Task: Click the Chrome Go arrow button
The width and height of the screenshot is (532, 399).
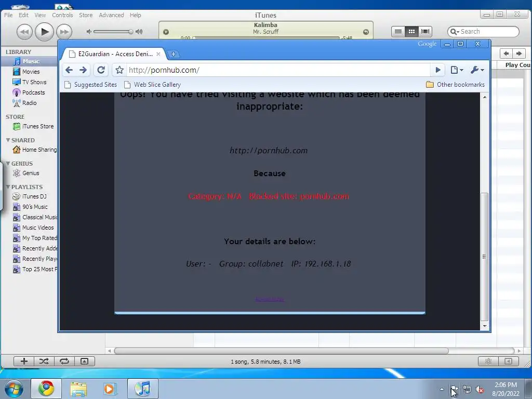Action: [438, 70]
